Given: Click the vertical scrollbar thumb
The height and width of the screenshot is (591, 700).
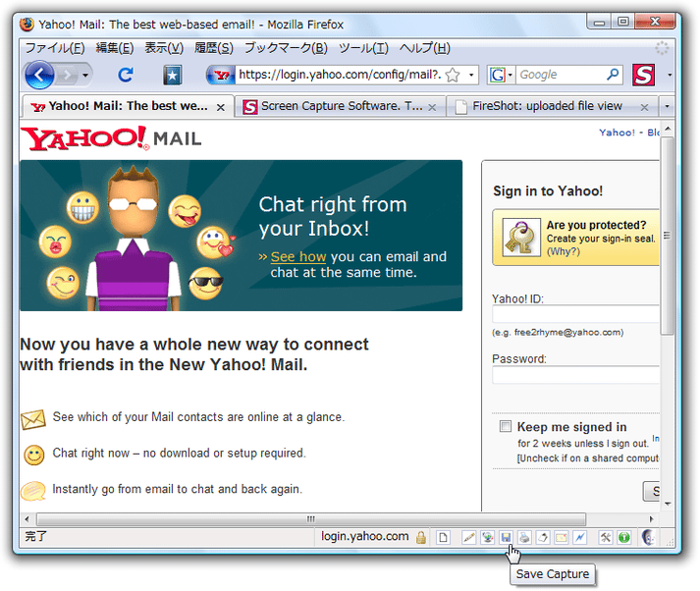Looking at the screenshot, I should 667,236.
